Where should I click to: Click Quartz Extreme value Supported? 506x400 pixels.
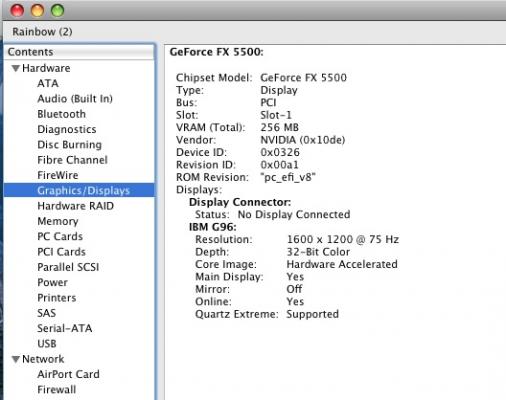pyautogui.click(x=313, y=314)
